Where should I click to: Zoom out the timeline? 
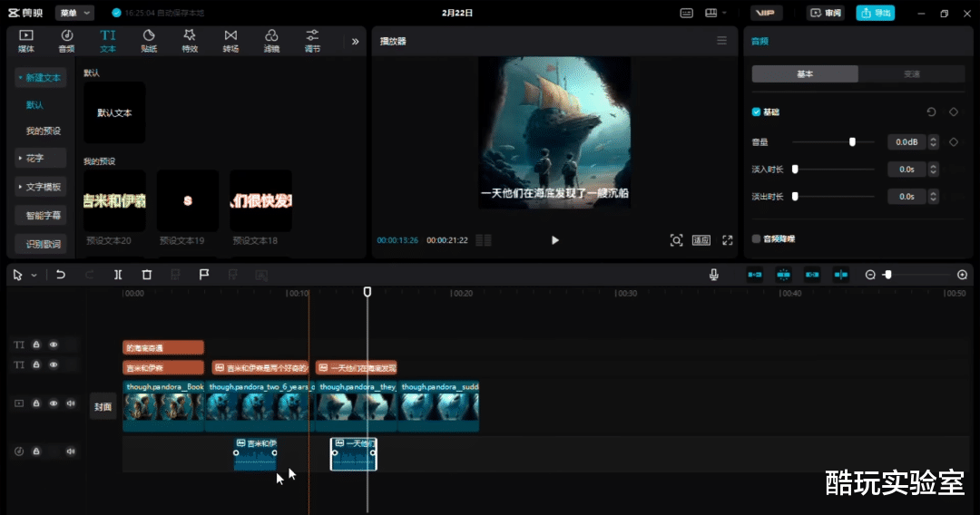(x=870, y=275)
